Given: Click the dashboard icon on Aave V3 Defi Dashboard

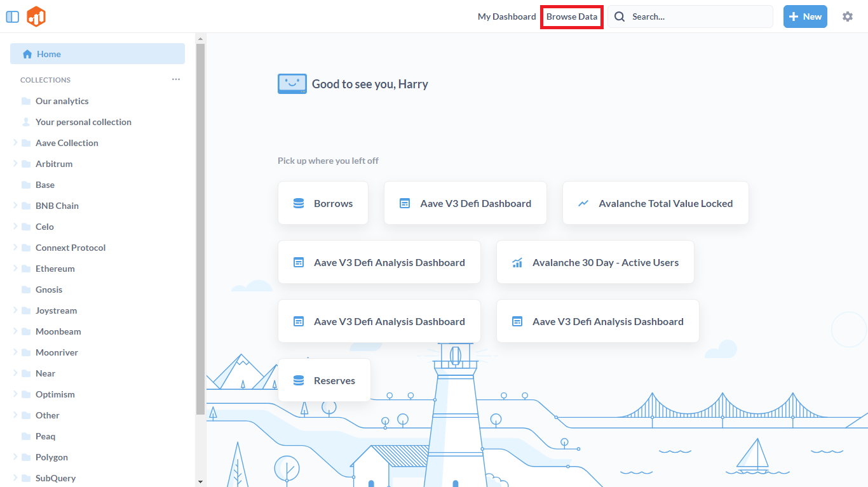Looking at the screenshot, I should [405, 203].
